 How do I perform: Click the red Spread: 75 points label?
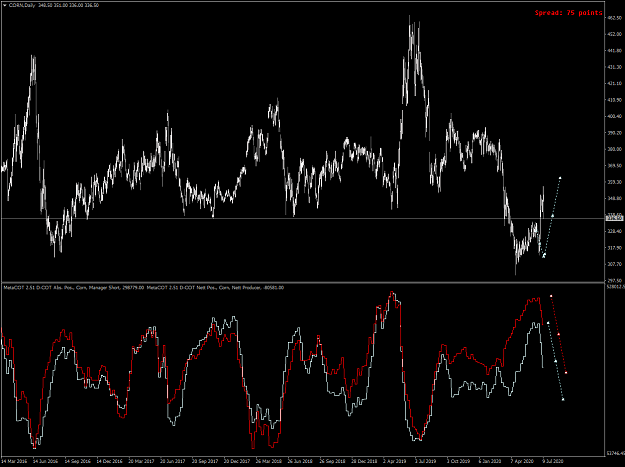pos(568,13)
